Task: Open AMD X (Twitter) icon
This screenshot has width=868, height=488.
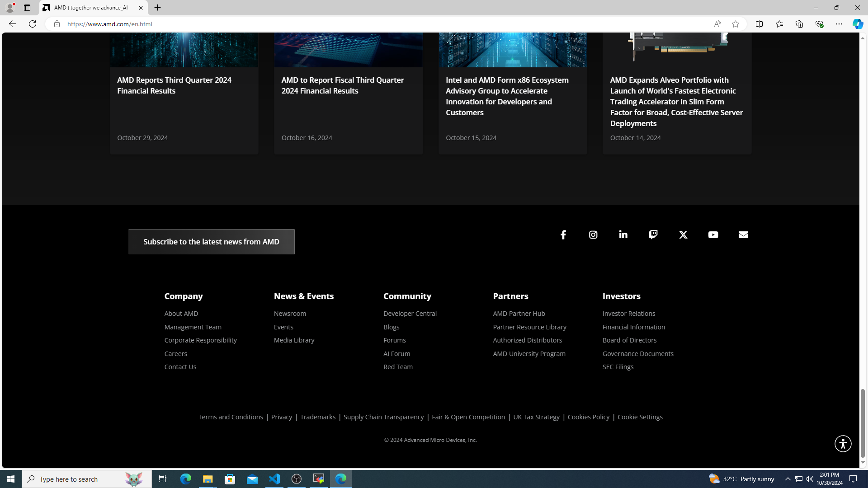Action: click(x=683, y=235)
